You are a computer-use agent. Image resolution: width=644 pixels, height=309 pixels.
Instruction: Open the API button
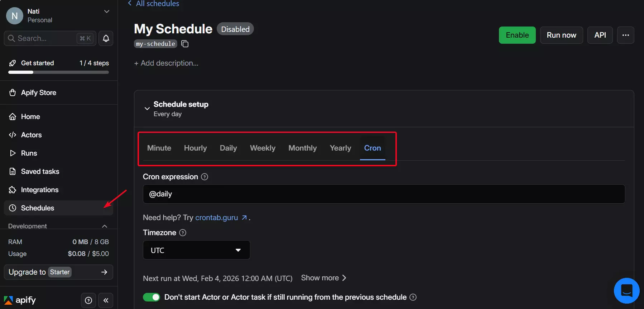point(600,35)
